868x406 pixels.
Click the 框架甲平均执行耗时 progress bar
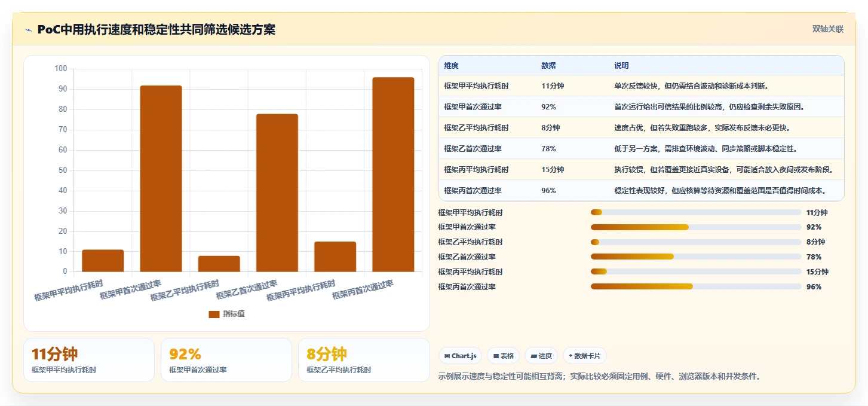(696, 212)
